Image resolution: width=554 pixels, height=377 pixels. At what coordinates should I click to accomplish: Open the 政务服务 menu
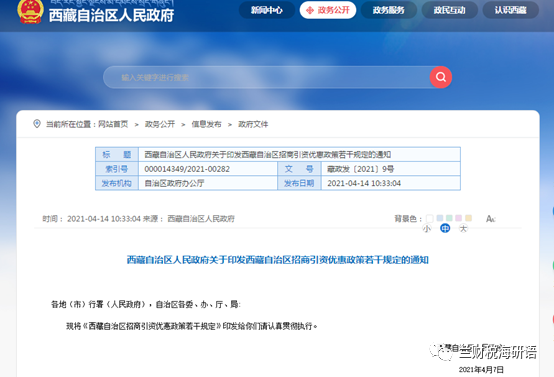(x=389, y=10)
